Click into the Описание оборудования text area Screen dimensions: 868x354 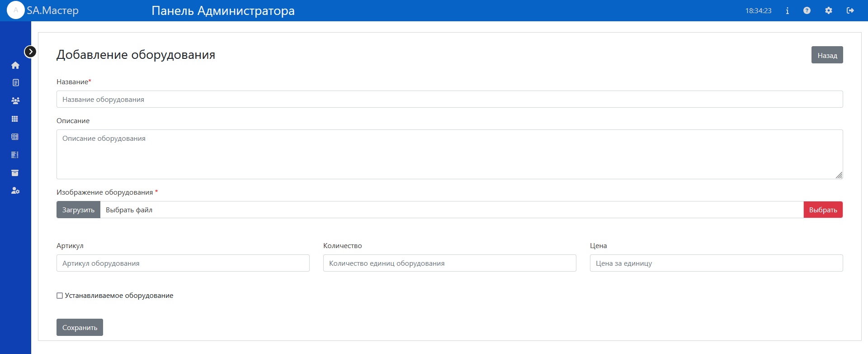449,154
